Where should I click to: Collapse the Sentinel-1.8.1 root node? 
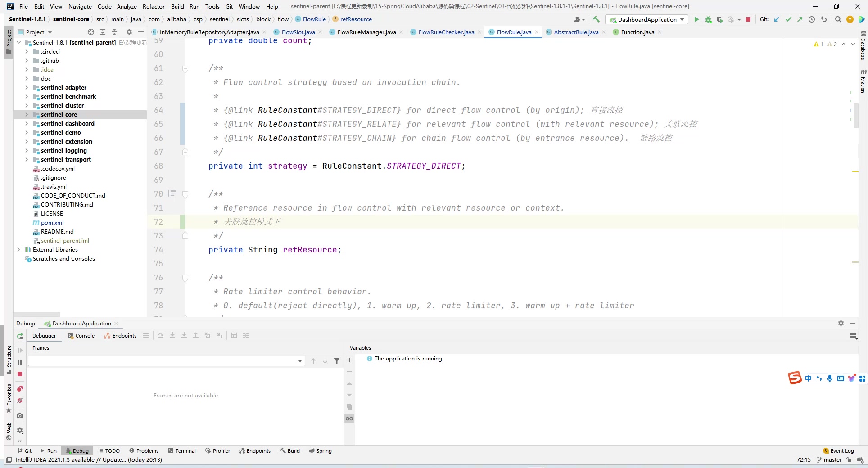[x=18, y=42]
